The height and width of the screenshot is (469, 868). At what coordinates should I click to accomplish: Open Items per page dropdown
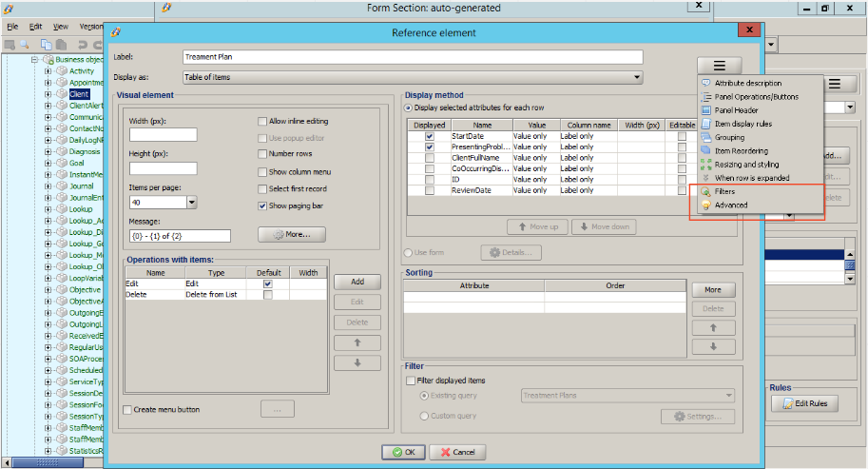coord(191,203)
